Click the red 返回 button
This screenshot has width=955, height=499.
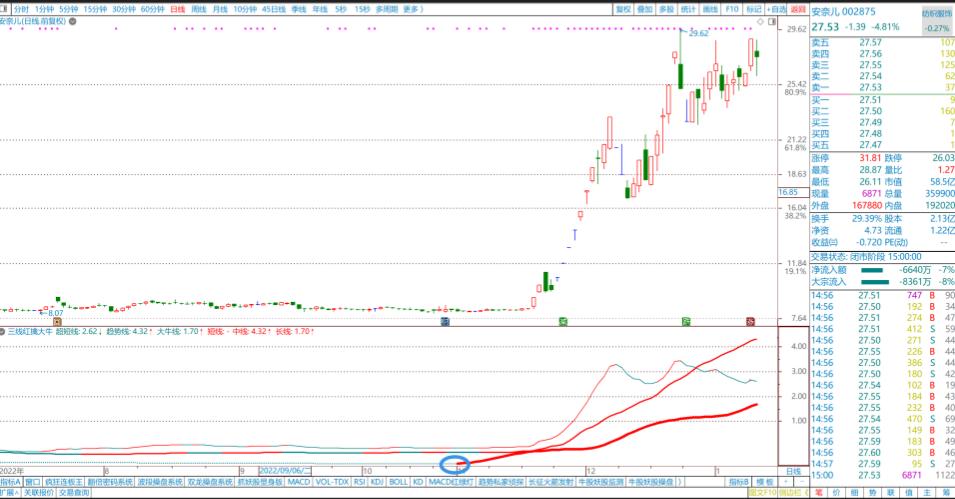click(798, 9)
